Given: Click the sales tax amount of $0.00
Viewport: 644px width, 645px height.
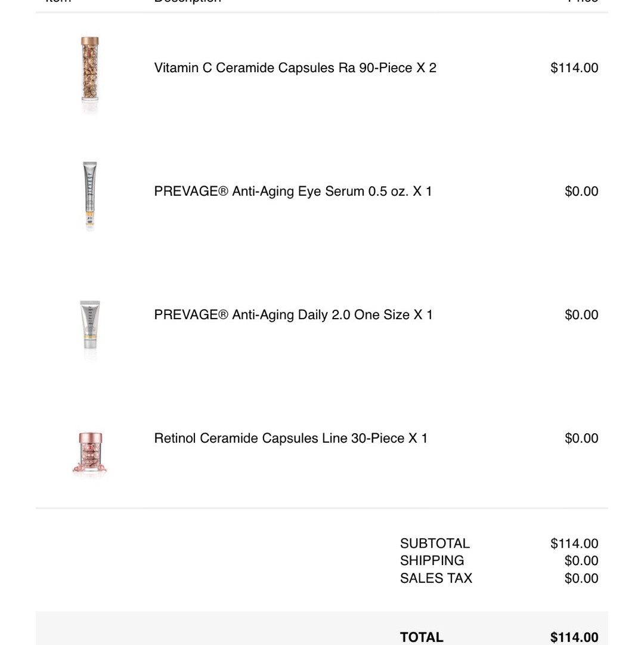Looking at the screenshot, I should (x=581, y=578).
